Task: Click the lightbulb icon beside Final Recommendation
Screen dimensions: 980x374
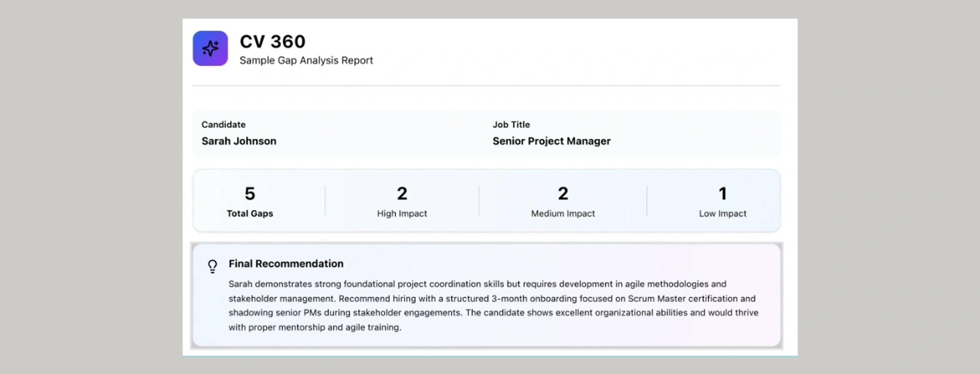Action: 213,266
